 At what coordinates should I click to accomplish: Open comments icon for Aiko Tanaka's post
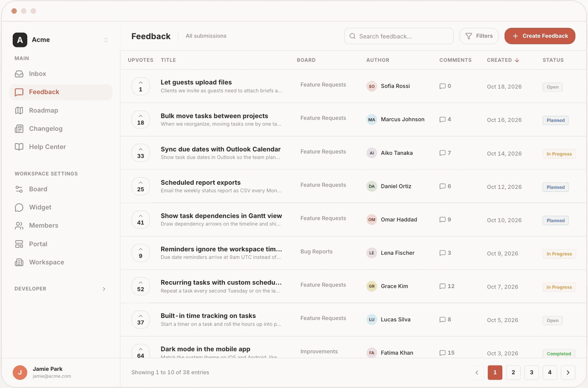click(x=442, y=153)
